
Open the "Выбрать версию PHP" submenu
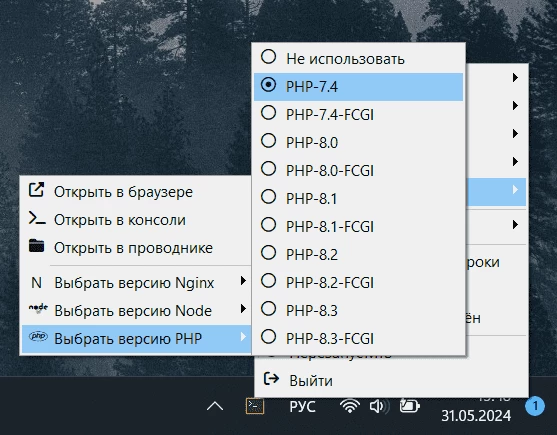136,338
